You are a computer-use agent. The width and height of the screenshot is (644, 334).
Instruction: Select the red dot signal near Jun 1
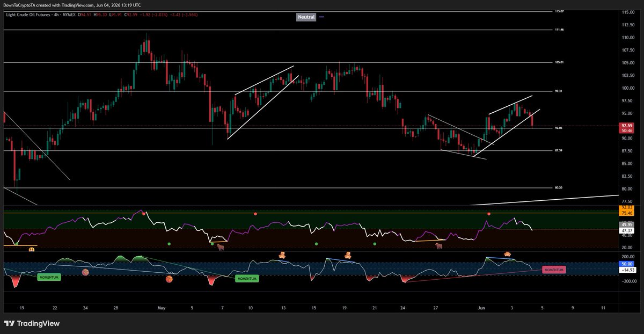[489, 214]
